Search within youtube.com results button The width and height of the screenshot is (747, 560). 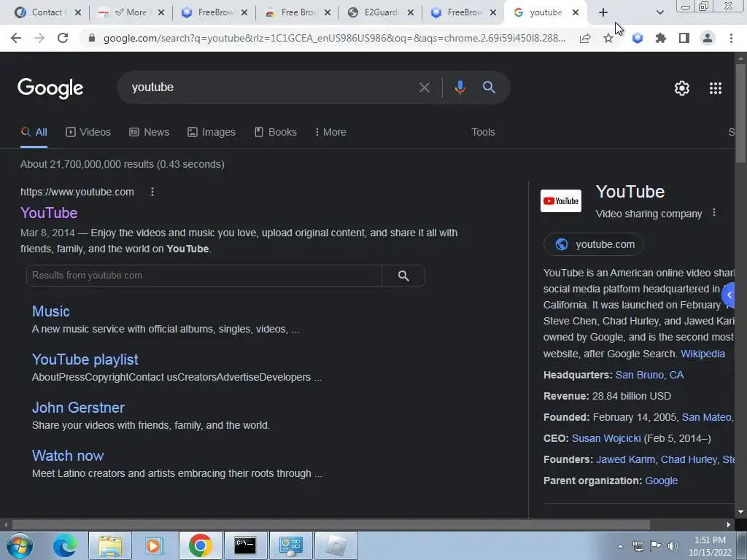point(403,276)
